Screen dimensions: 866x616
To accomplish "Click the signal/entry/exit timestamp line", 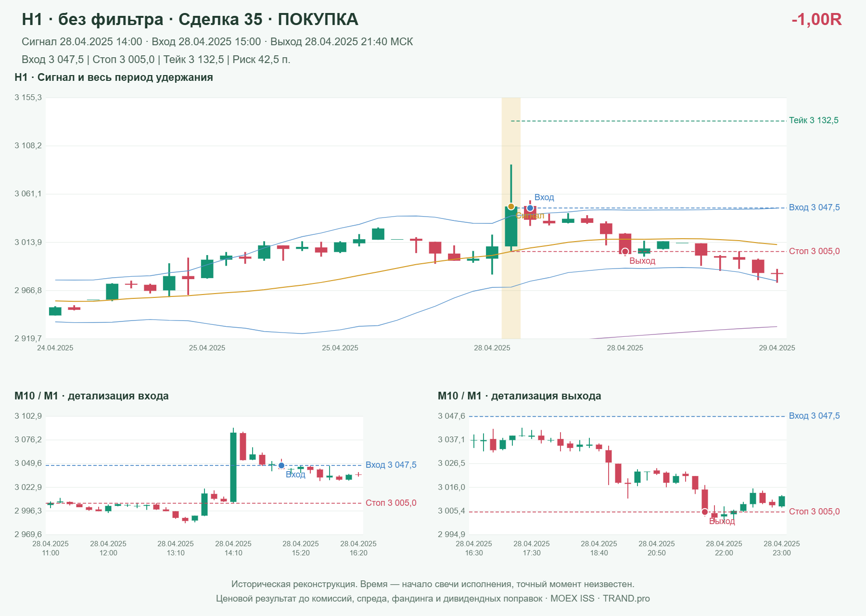I will click(x=217, y=42).
